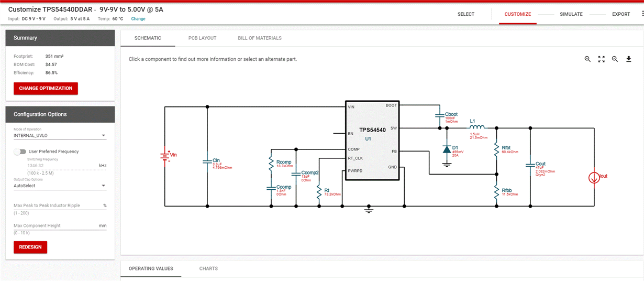The width and height of the screenshot is (644, 281).
Task: Switch to the Schematic tab
Action: (148, 38)
